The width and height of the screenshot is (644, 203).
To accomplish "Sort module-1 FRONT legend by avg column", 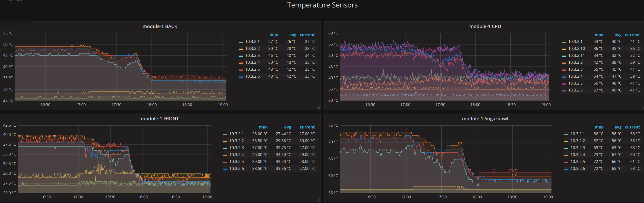I will pyautogui.click(x=288, y=127).
